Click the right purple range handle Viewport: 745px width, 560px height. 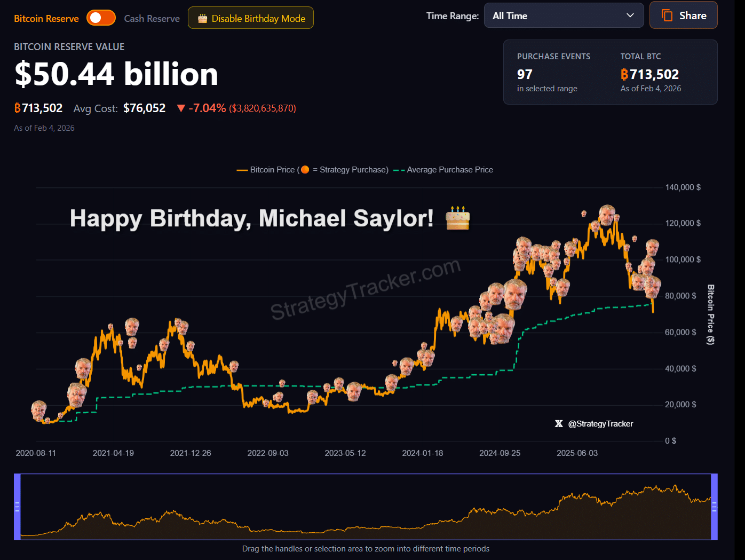tap(714, 507)
